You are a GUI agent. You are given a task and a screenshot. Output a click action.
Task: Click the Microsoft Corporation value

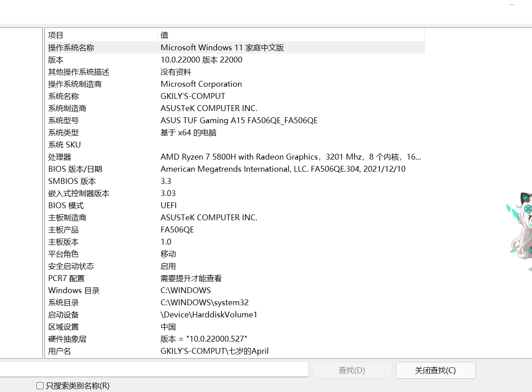[201, 84]
